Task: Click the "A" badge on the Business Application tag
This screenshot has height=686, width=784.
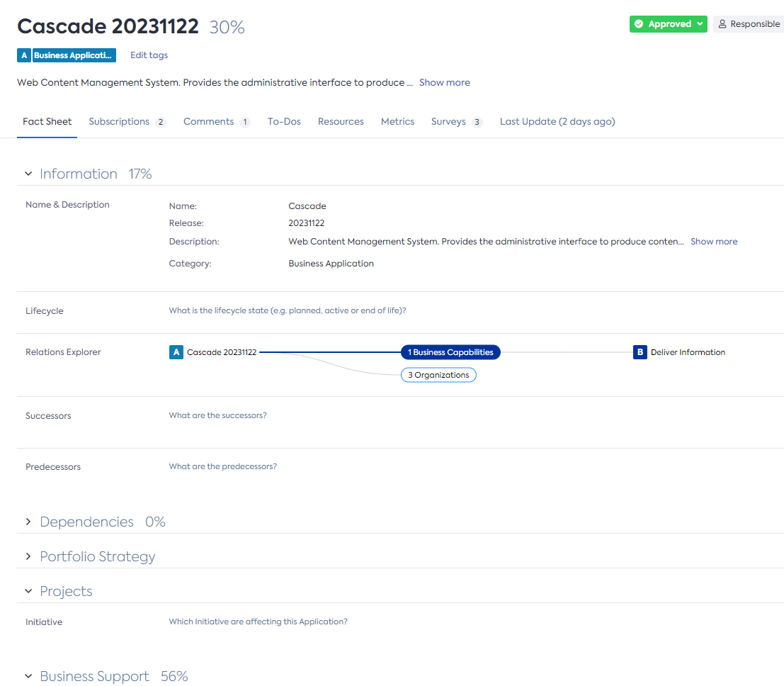Action: pyautogui.click(x=24, y=55)
